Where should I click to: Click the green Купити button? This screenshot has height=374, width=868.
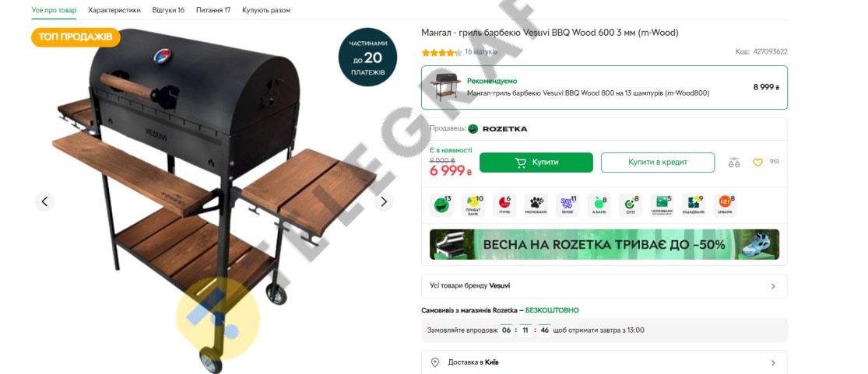point(536,163)
